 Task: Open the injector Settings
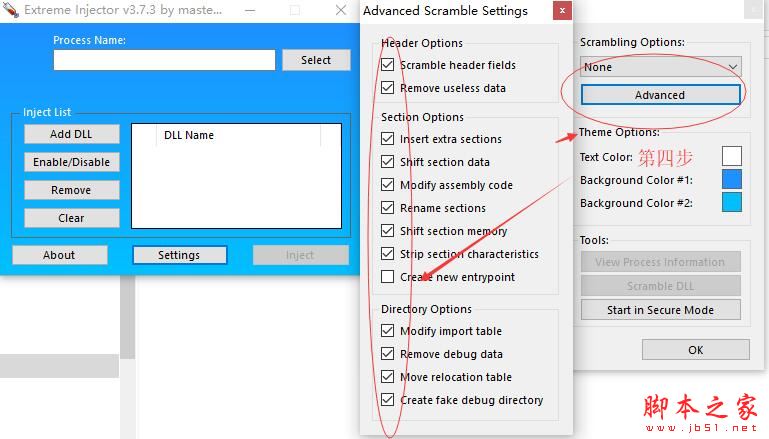[179, 255]
